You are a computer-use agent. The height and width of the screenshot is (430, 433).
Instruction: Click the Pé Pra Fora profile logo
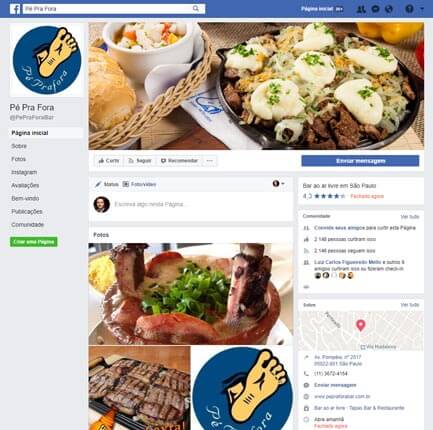tap(47, 60)
